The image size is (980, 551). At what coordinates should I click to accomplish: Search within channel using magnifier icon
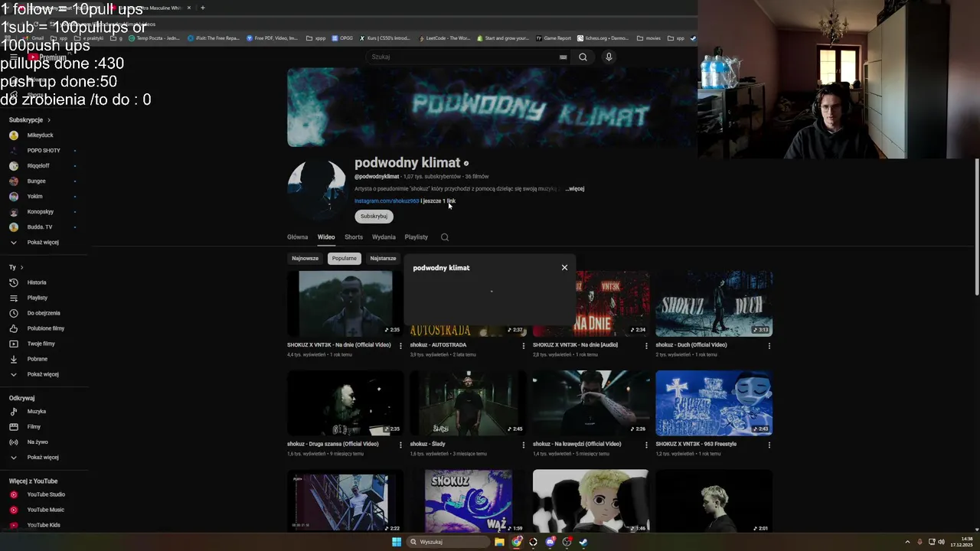(x=445, y=237)
